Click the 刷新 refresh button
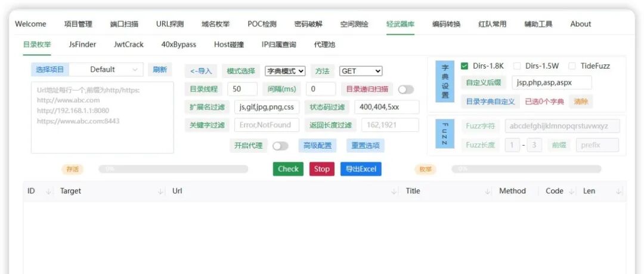 [x=160, y=69]
